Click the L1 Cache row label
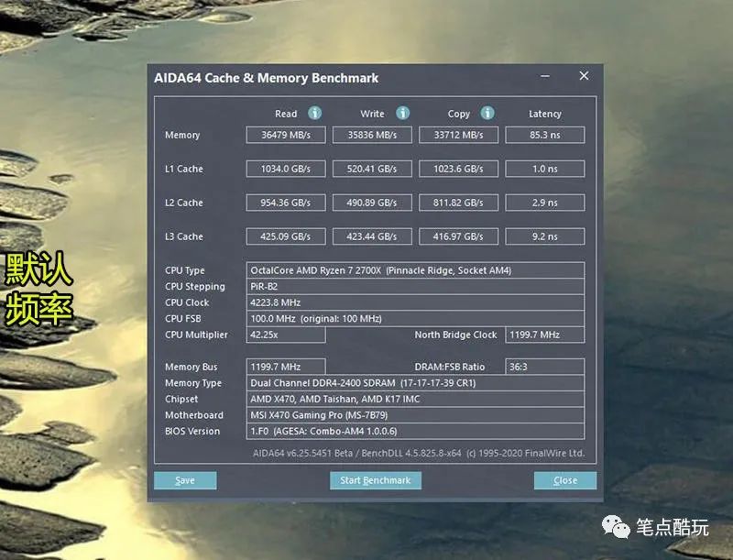Screen dimensions: 733x560 point(184,169)
